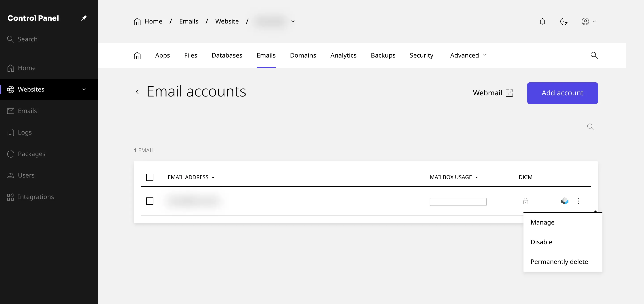Switch to the Apps tab

pos(163,55)
